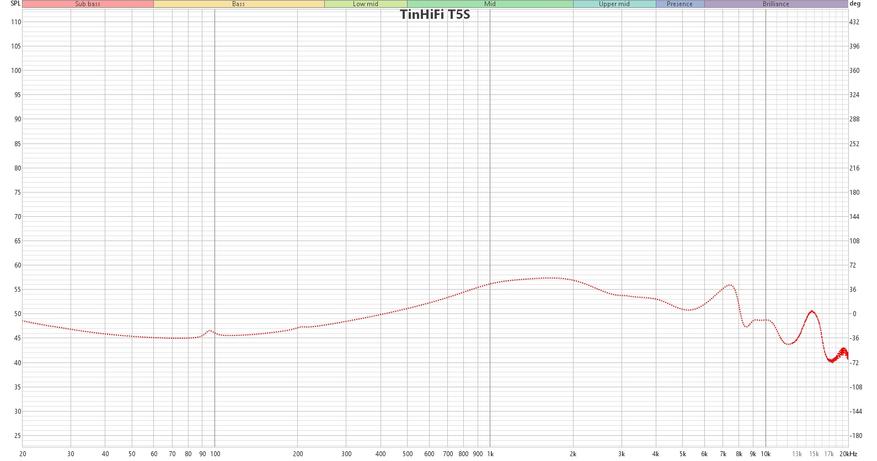
Task: Click the 360 degree axis value
Action: click(855, 70)
